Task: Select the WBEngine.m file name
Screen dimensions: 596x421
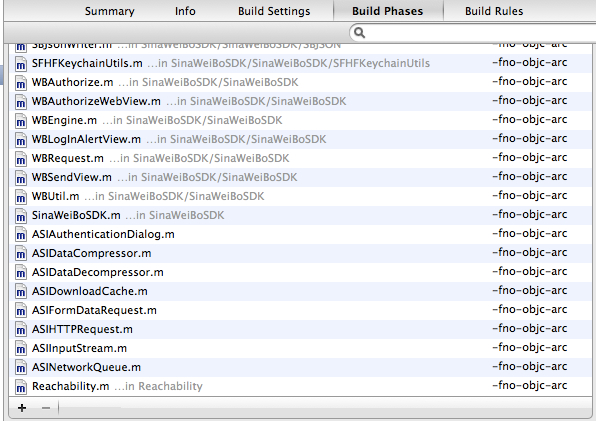Action: tap(64, 120)
